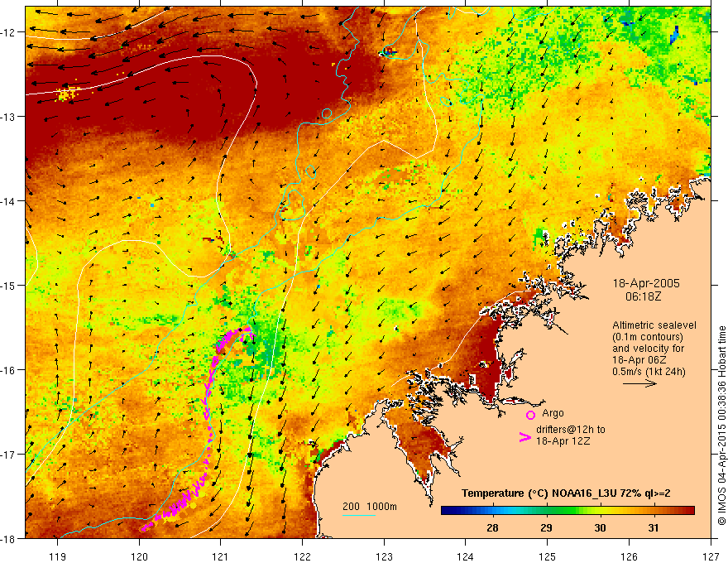The width and height of the screenshot is (728, 563).
Task: Click latitude axis label -16
Action: pos(9,370)
